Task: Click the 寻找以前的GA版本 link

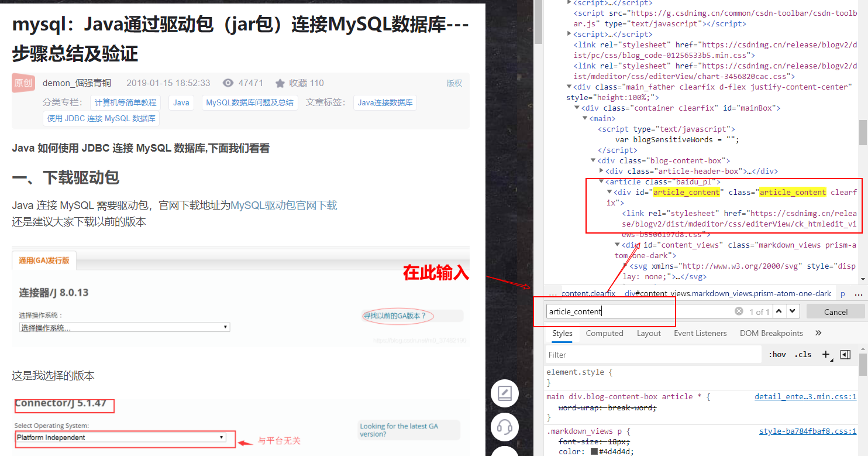Action: point(395,316)
